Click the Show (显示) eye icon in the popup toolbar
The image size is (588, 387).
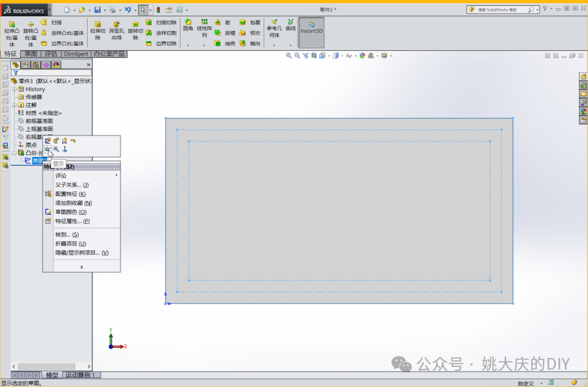[x=48, y=149]
